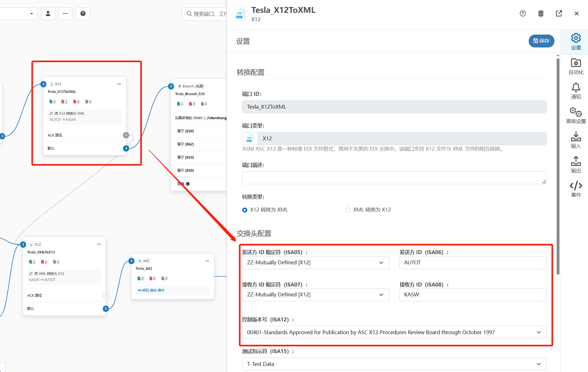Screen dimensions: 588x372
Task: Open the 自动化 automation tab
Action: click(x=576, y=66)
